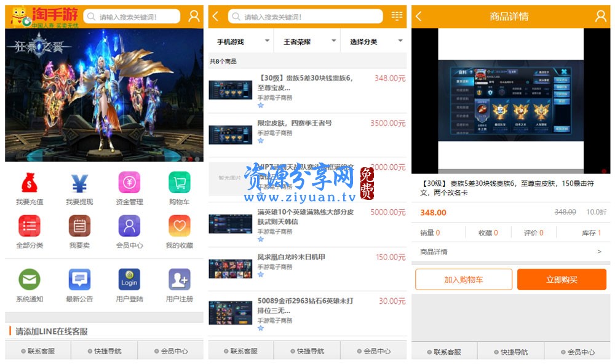
Task: Open the 用户登陆 Login icon
Action: (x=129, y=279)
